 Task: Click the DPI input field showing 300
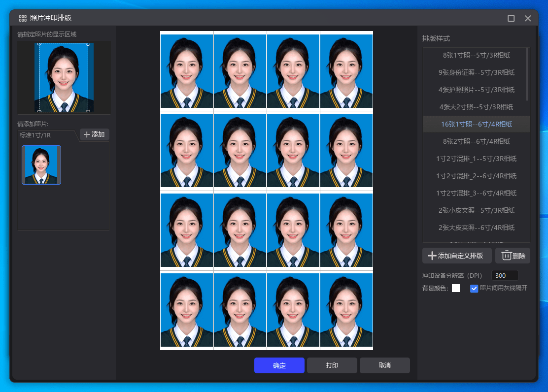click(x=505, y=275)
